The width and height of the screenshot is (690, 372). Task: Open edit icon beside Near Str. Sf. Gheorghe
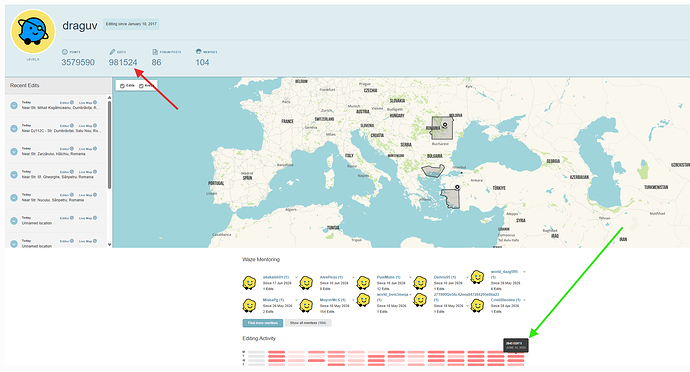(x=14, y=175)
